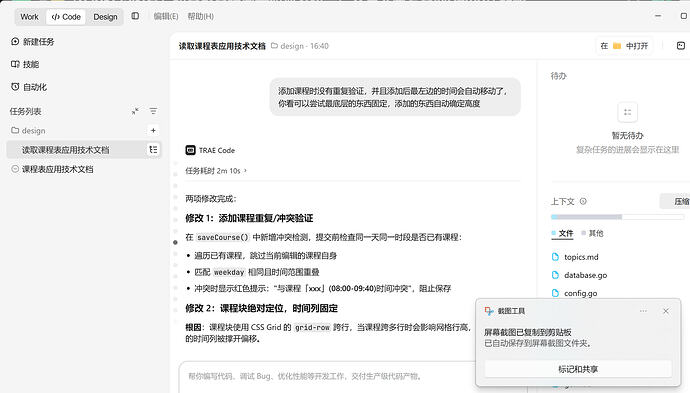The width and height of the screenshot is (690, 393).
Task: Open the 编辑(E) menu
Action: (x=166, y=16)
